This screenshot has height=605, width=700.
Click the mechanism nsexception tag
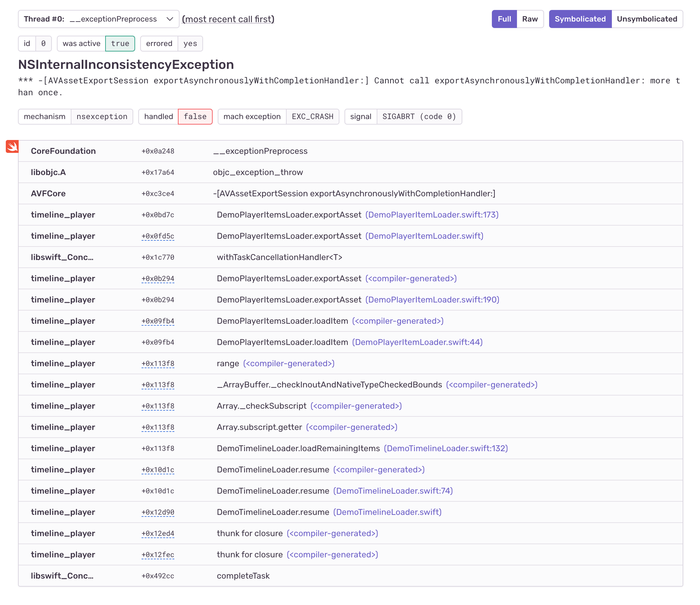75,116
